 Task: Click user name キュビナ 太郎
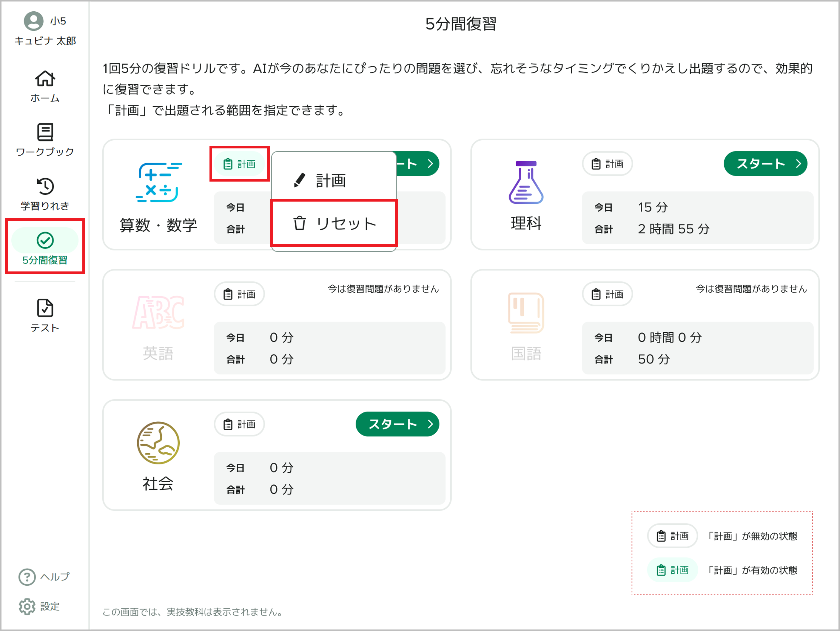[x=45, y=41]
